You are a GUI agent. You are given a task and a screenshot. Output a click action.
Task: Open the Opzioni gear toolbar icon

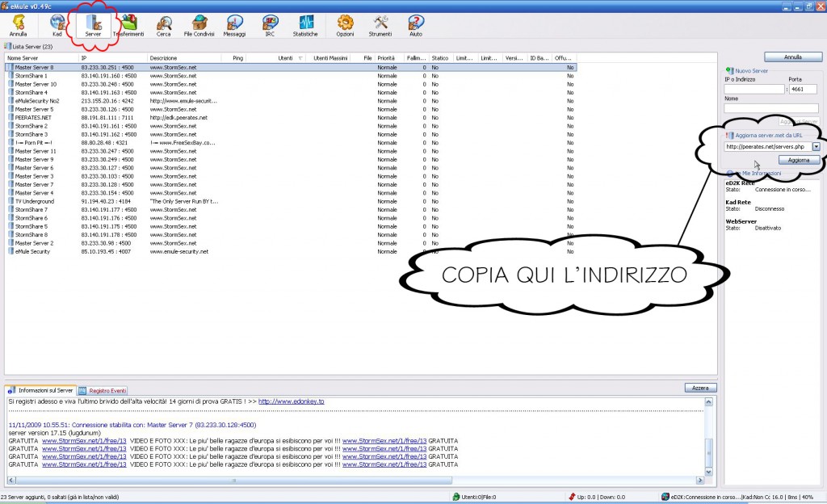click(345, 25)
